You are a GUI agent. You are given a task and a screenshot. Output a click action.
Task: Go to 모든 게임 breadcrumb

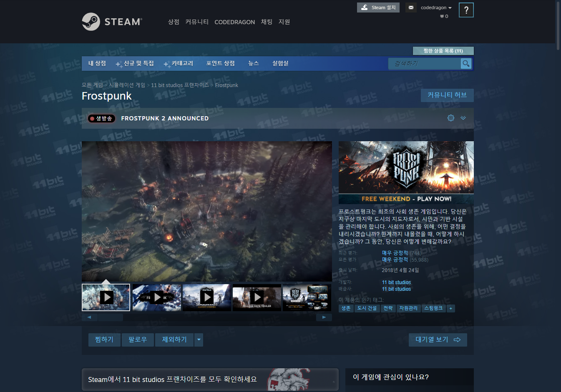(92, 85)
